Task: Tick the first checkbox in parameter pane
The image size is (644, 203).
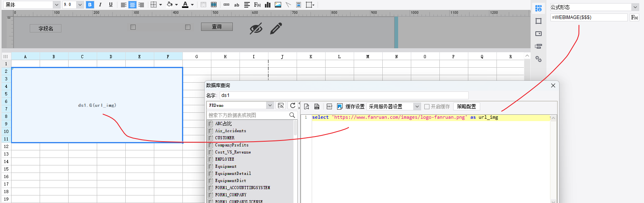Action: click(133, 27)
